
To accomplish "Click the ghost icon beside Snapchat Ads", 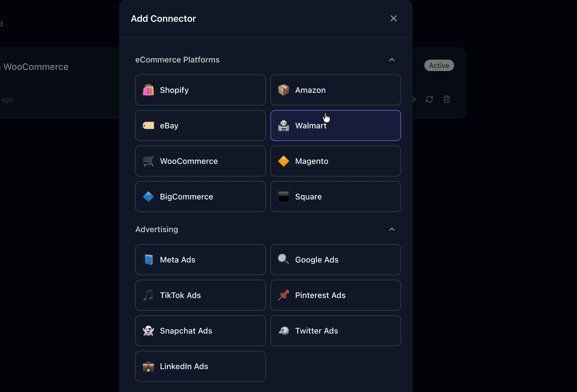I will (148, 330).
